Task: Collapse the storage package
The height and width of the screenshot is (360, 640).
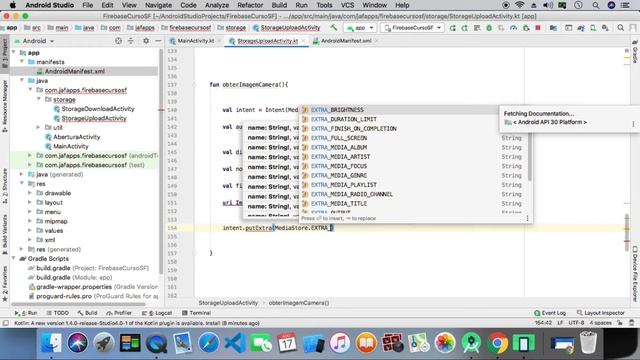Action: [39, 99]
